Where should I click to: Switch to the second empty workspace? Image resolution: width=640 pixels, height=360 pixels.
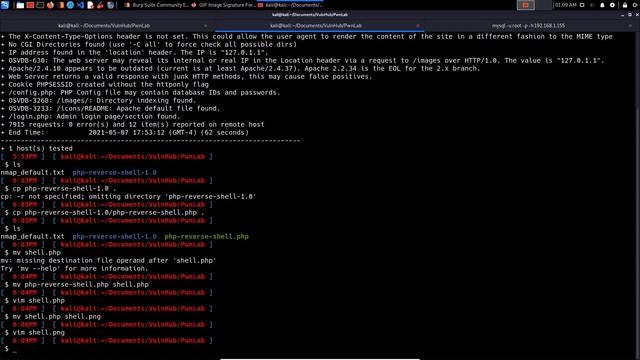tap(543, 5)
